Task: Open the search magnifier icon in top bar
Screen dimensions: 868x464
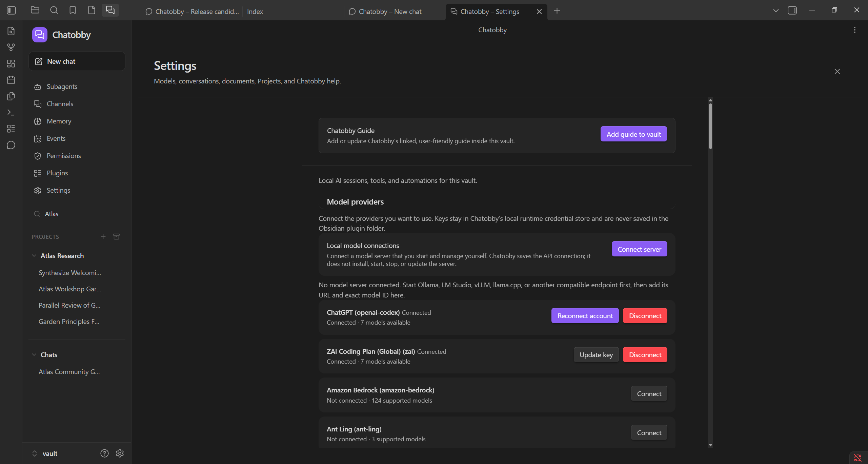Action: [x=54, y=10]
